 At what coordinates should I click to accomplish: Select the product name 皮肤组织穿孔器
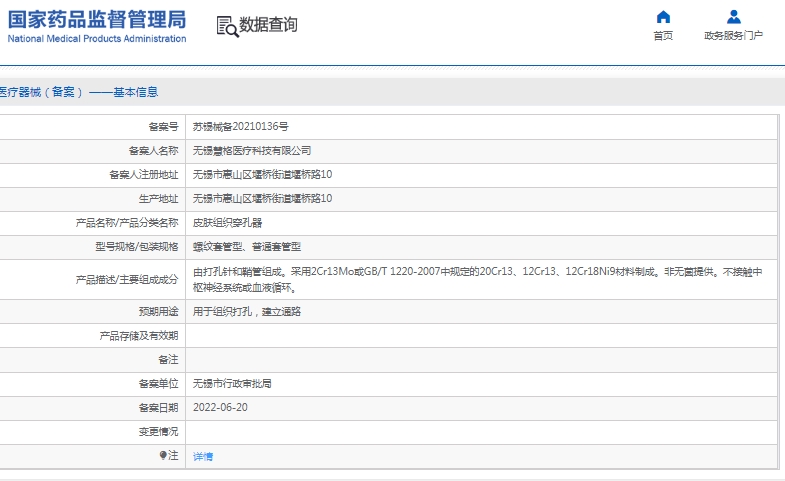click(x=227, y=223)
